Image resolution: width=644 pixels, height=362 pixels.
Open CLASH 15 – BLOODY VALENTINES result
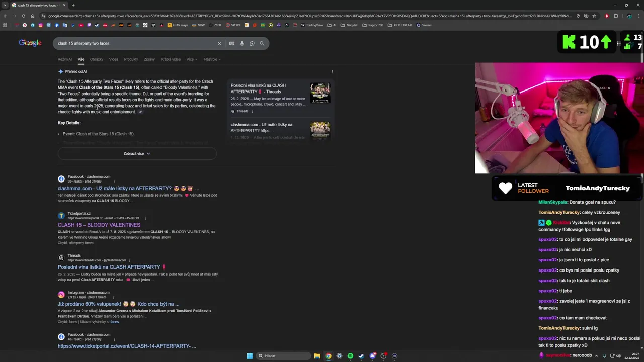[99, 225]
